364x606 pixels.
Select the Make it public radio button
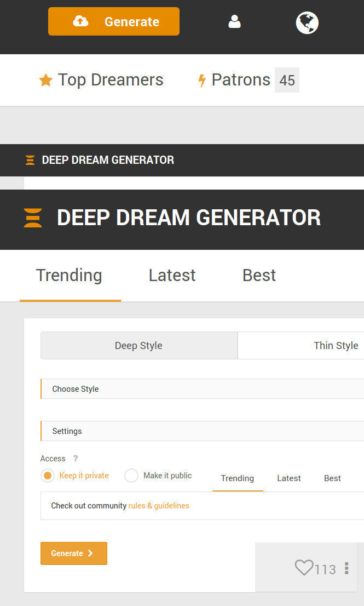pos(131,476)
